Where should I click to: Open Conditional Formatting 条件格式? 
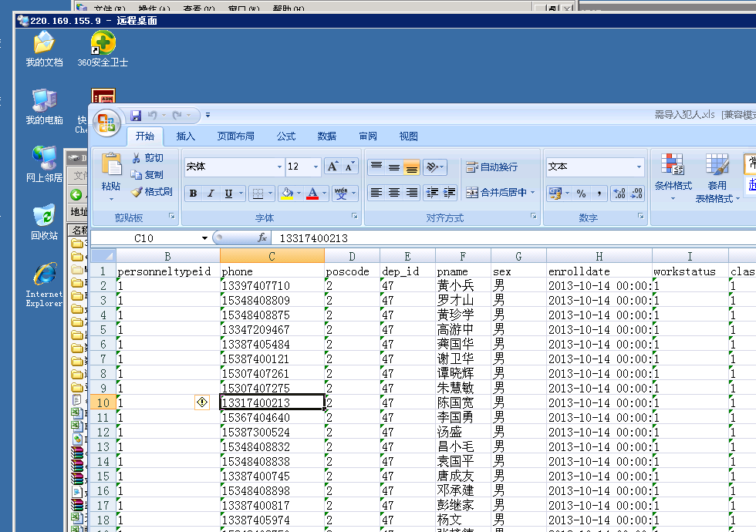[x=673, y=177]
